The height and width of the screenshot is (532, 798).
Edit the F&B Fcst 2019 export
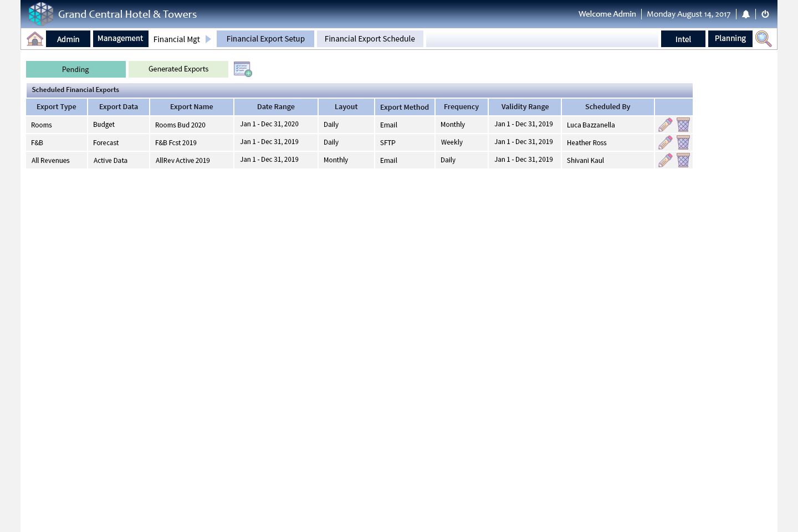(665, 142)
